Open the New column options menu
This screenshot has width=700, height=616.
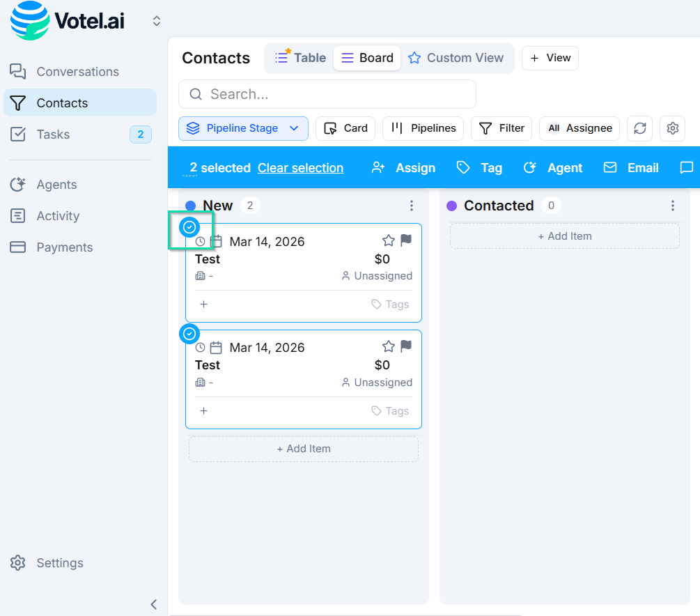(x=412, y=205)
